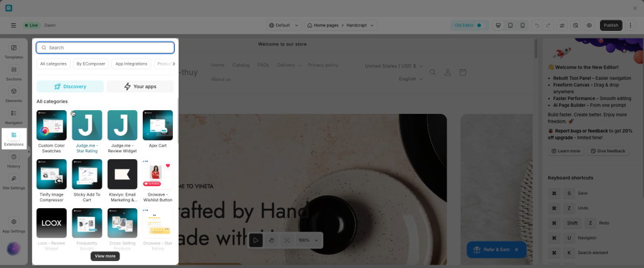644x268 pixels.
Task: Open the Elements sidebar icon
Action: tap(14, 92)
